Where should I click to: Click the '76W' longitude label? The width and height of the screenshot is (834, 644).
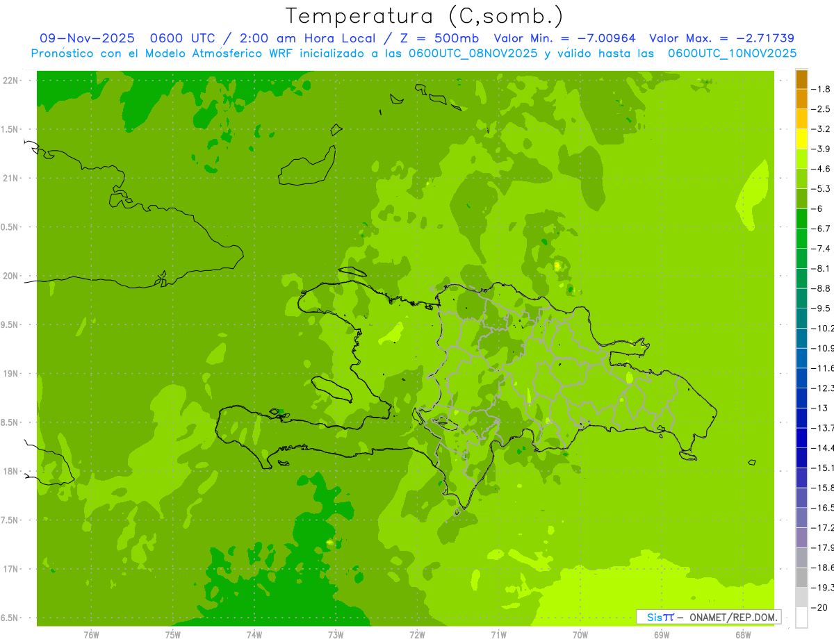click(91, 635)
